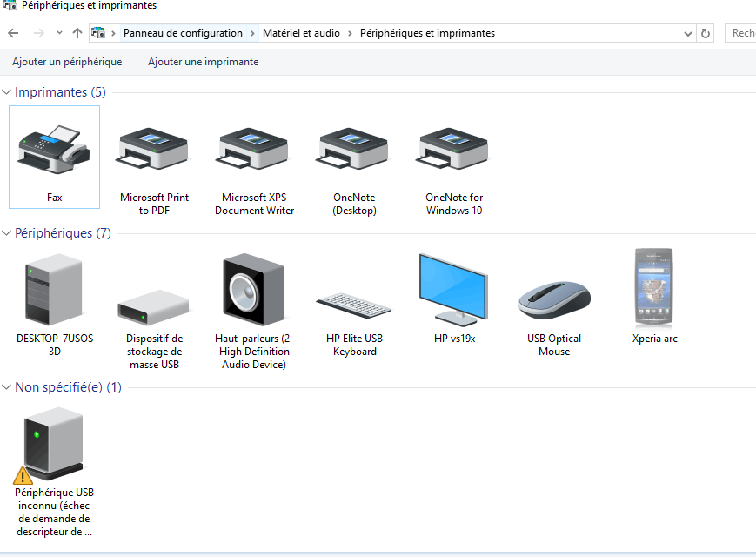Click the search field

point(741,33)
